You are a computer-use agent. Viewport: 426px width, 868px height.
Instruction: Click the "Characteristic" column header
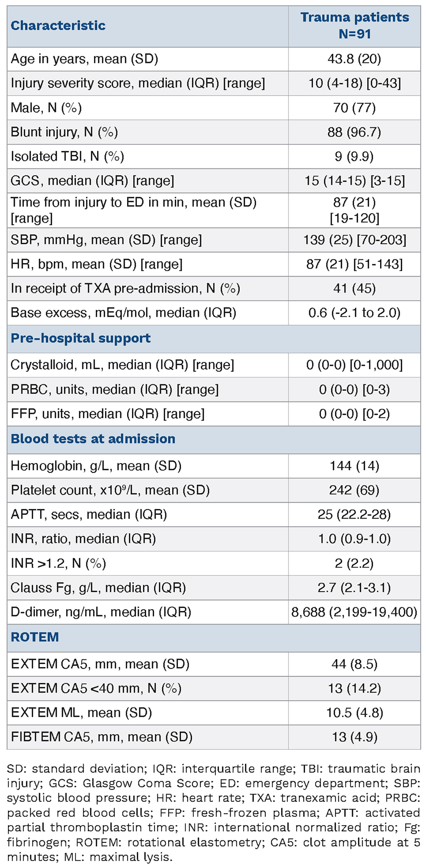pyautogui.click(x=58, y=26)
